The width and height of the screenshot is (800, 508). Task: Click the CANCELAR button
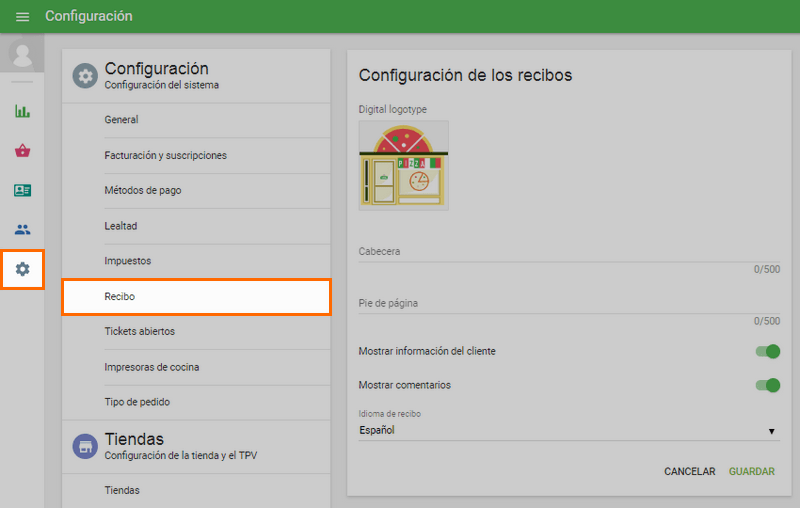[x=689, y=472]
